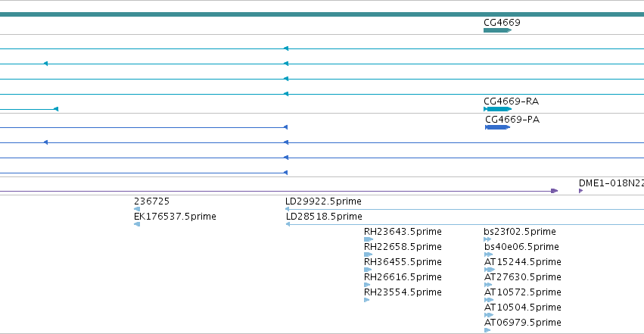Select the bs40e06.5prime label
This screenshot has height=334, width=644.
coord(521,246)
